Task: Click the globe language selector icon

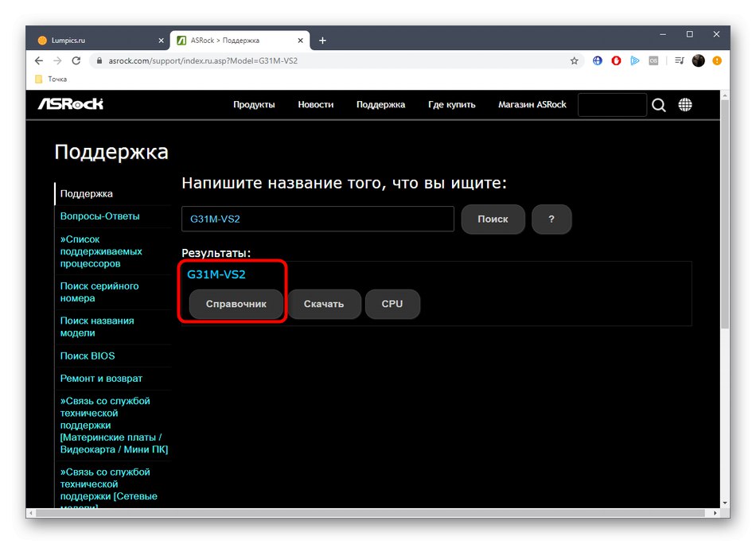Action: pos(685,104)
